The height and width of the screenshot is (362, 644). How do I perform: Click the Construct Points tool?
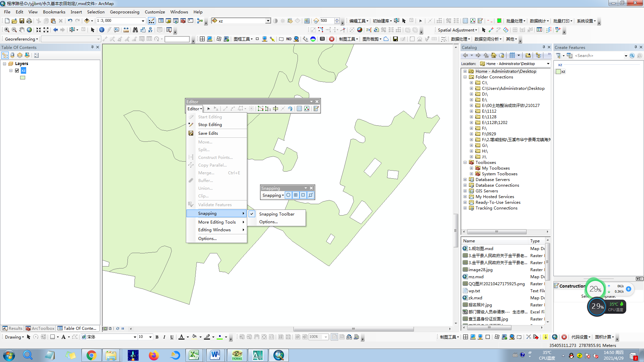(215, 157)
